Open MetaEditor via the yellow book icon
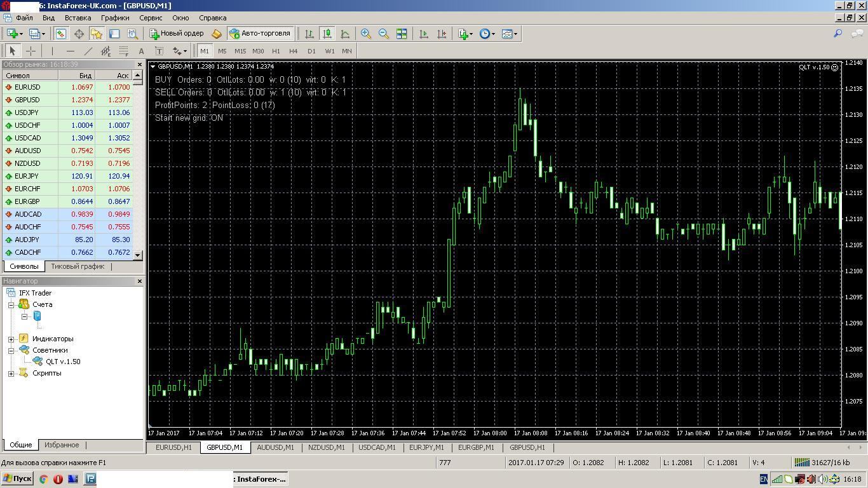Viewport: 868px width, 488px height. click(x=216, y=34)
